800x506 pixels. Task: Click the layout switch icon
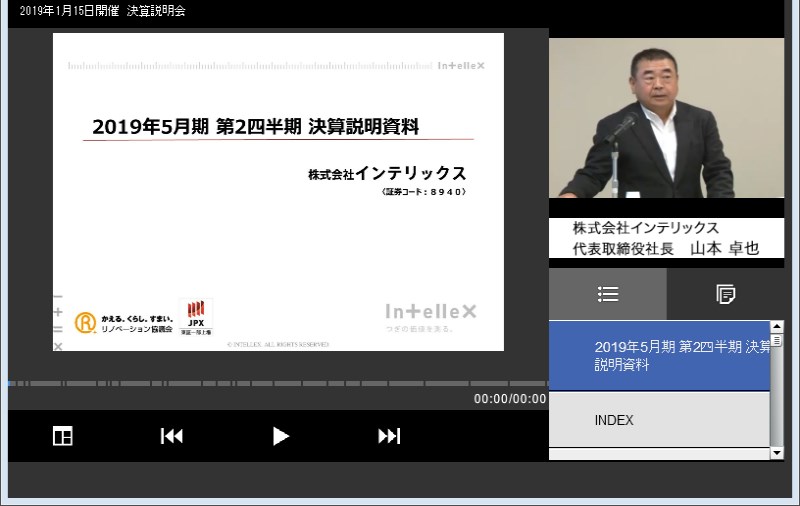(63, 436)
